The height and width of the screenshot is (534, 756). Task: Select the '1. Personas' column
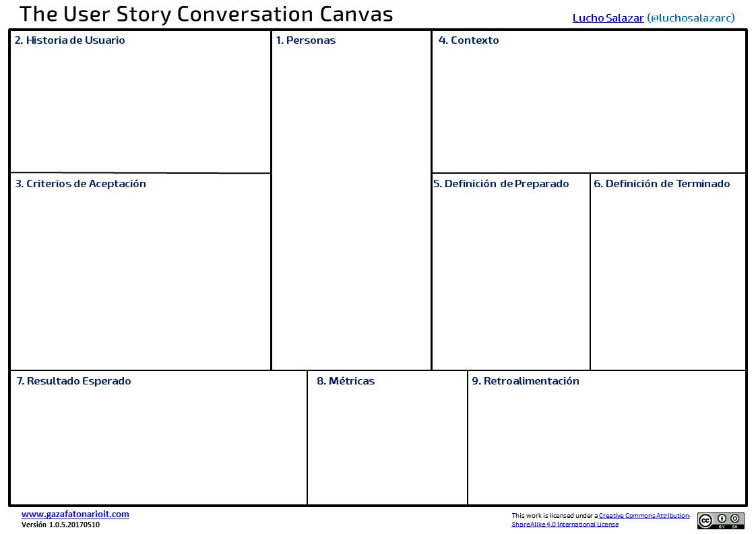(352, 201)
